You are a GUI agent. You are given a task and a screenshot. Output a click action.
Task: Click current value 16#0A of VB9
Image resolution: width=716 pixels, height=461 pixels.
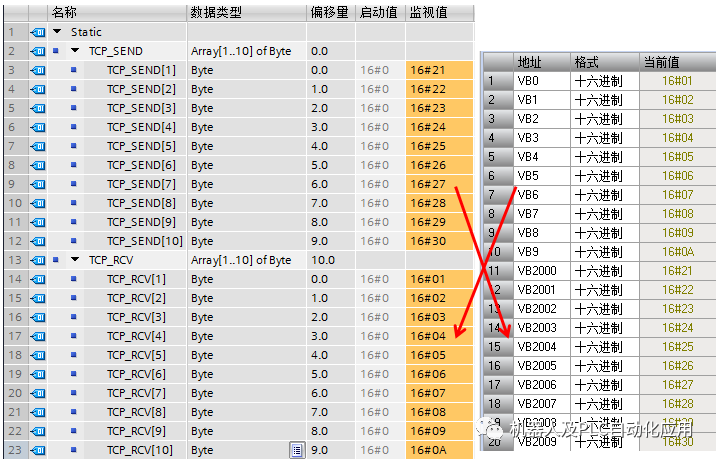(x=678, y=252)
